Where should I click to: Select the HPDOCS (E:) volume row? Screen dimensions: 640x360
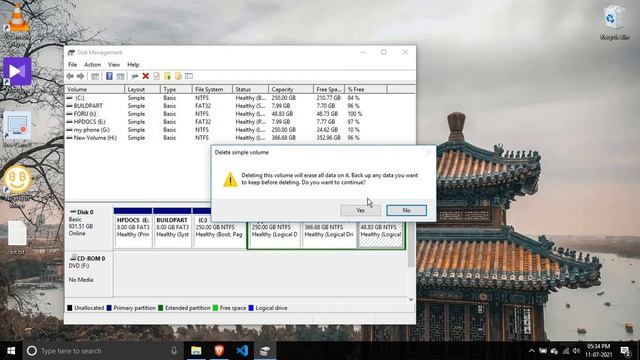[240, 122]
